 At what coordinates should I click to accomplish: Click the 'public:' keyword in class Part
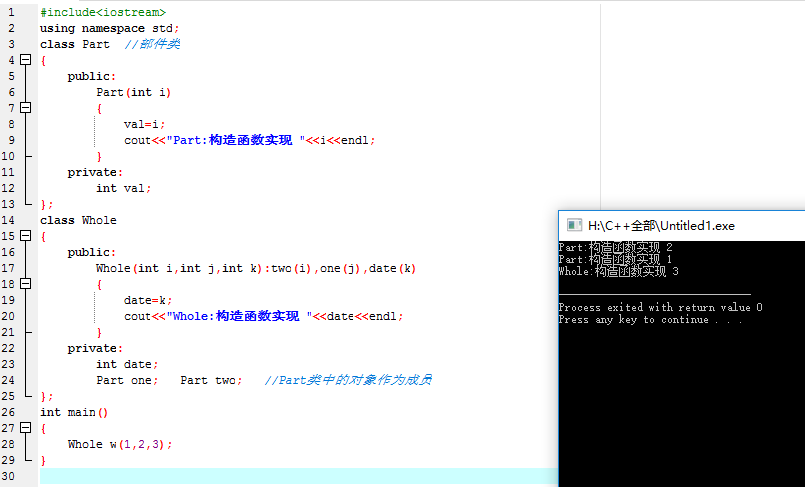[x=92, y=76]
